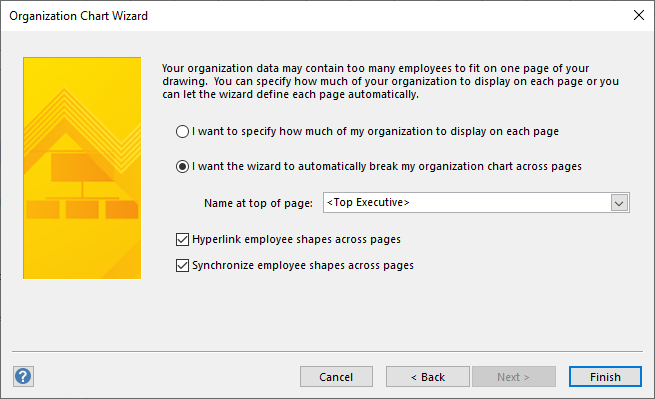Toggle Hyperlink employee shapes checkbox
655x399 pixels.
(x=182, y=239)
